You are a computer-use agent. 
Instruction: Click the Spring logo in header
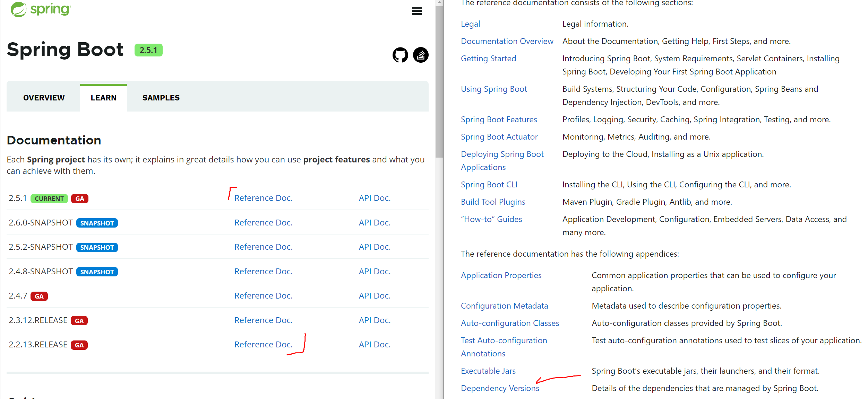41,9
